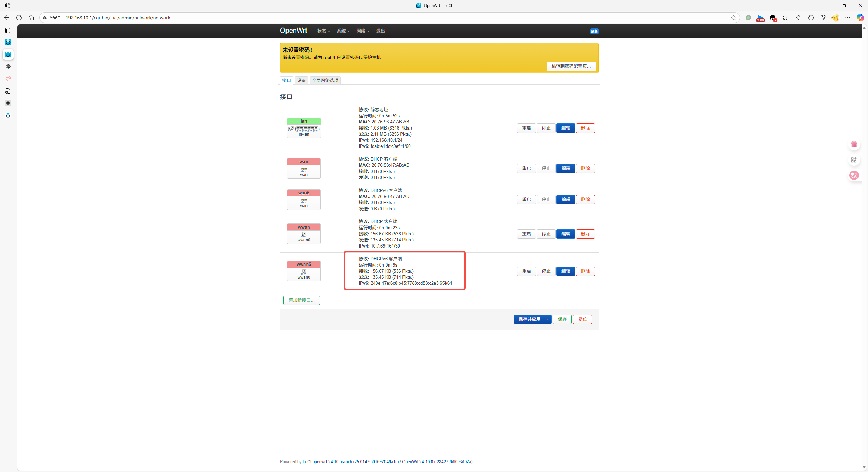Viewport: 868px width, 472px height.
Task: Delete the wwan interface
Action: pos(586,234)
